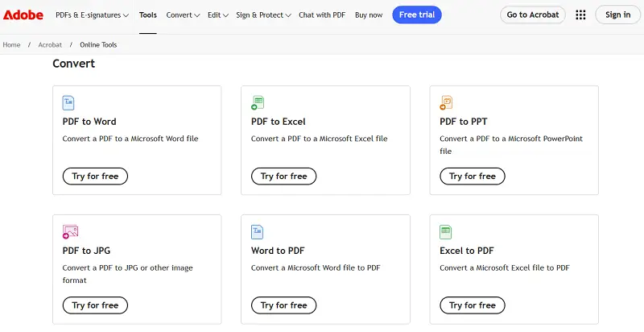This screenshot has height=332, width=644.
Task: Click the Online Tools breadcrumb
Action: (x=98, y=45)
